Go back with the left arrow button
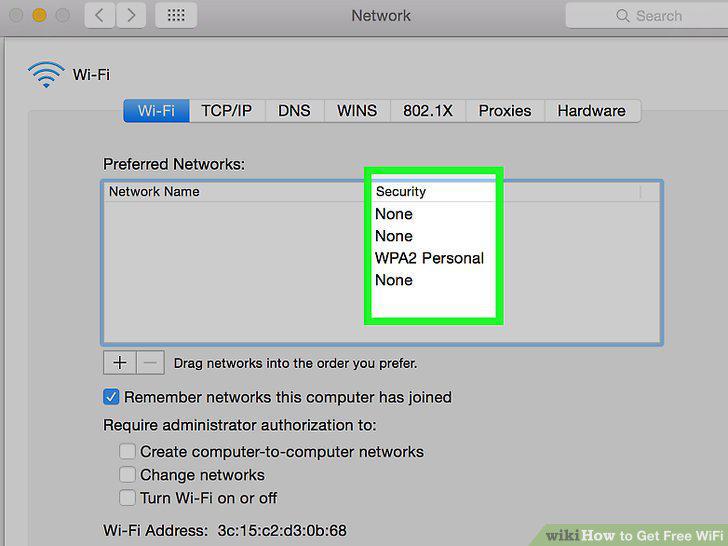 pos(99,15)
